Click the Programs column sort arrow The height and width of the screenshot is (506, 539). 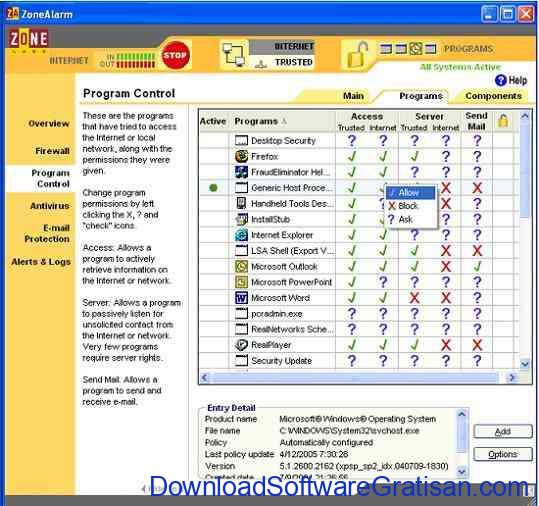284,121
